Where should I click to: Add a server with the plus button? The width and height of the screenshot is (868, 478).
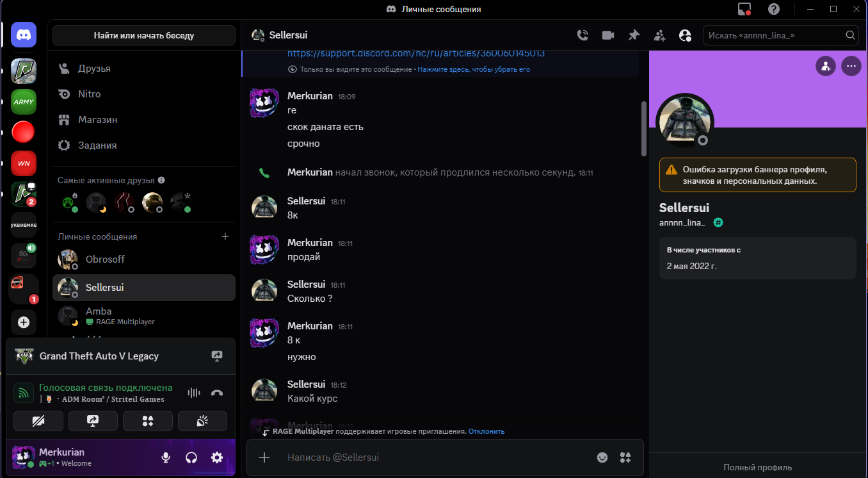tap(24, 322)
